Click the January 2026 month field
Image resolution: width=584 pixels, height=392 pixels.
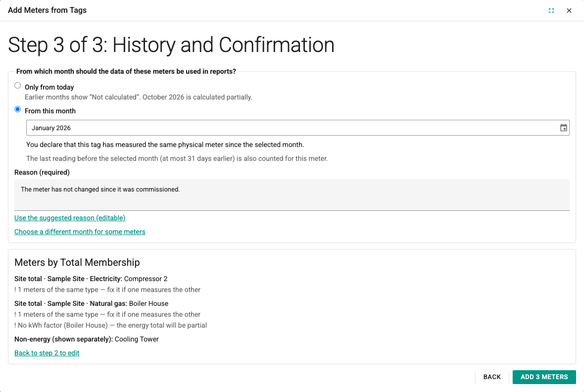(297, 128)
